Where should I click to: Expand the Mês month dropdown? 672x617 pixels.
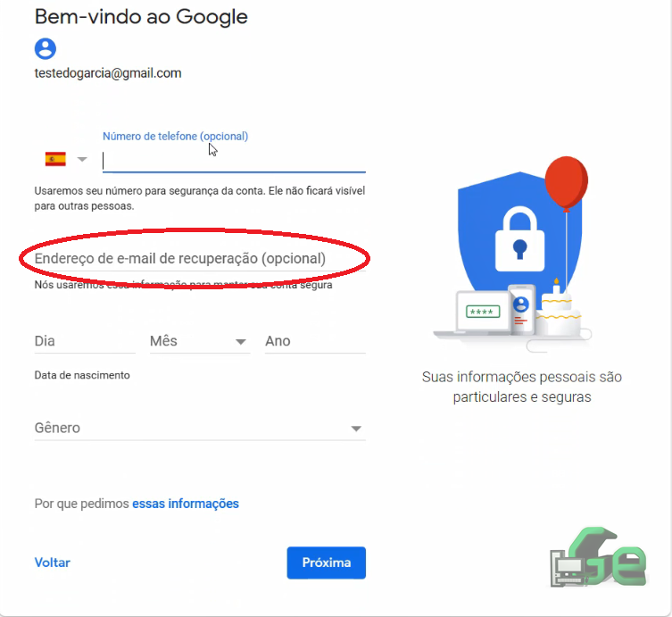tap(200, 341)
